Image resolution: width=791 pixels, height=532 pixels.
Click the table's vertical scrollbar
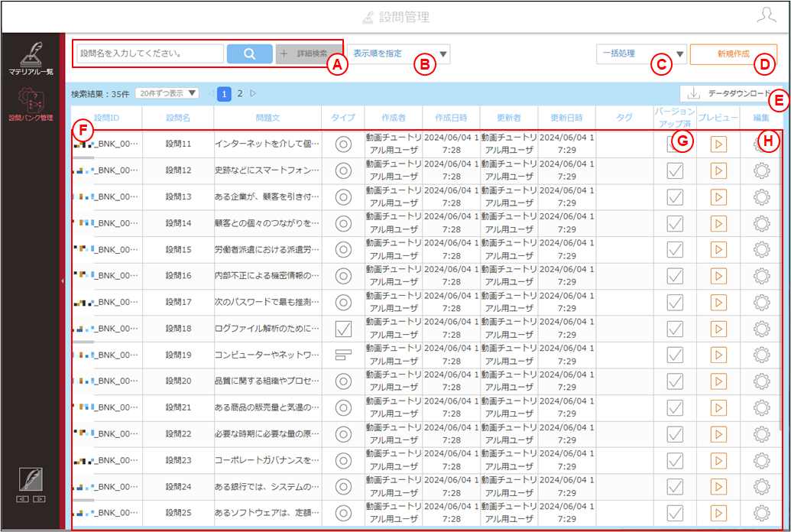pos(783,283)
